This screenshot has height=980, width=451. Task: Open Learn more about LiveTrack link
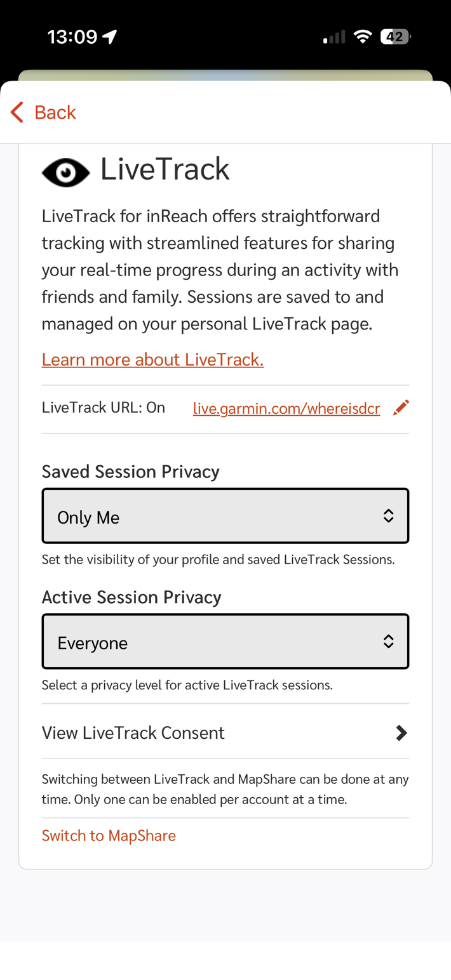point(152,360)
